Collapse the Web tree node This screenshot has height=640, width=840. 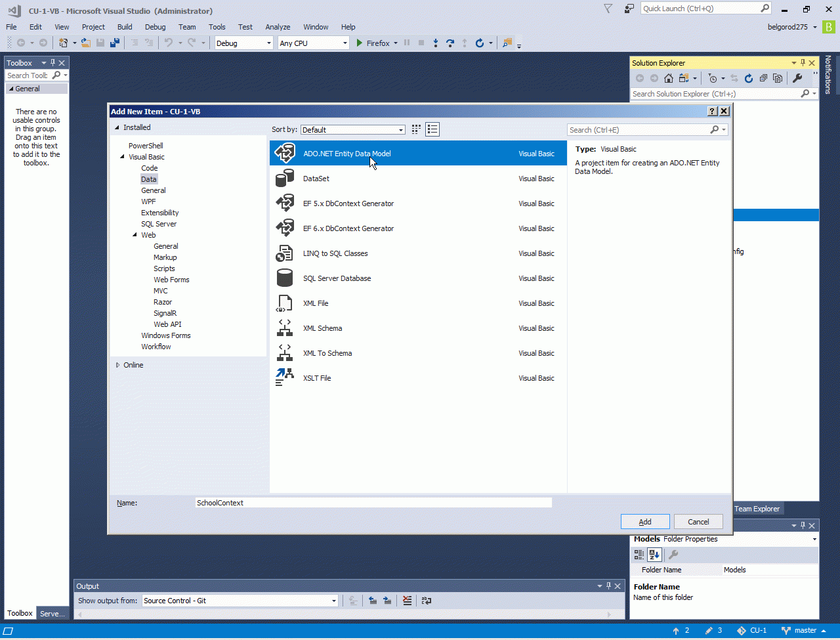pyautogui.click(x=135, y=235)
